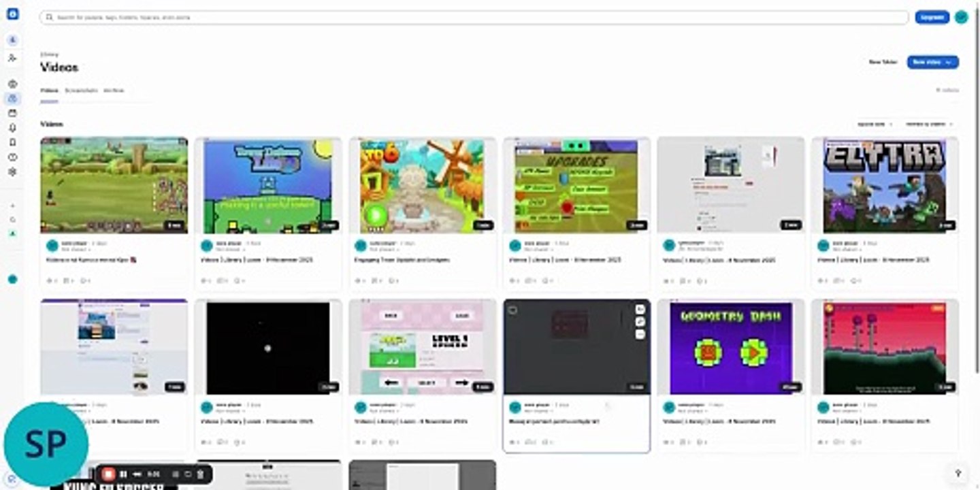Image resolution: width=980 pixels, height=490 pixels.
Task: Open the Tower Defense title screen thumbnail
Action: tap(268, 185)
